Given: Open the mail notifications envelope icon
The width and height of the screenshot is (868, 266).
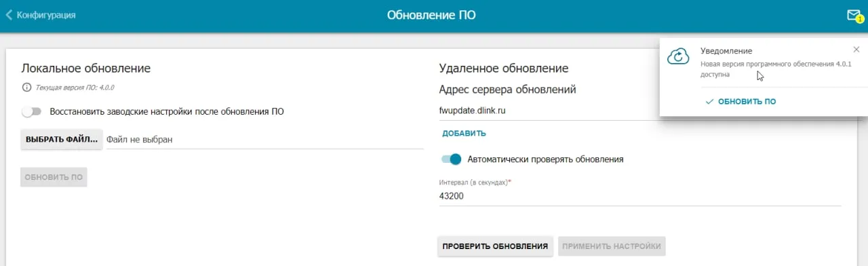Looking at the screenshot, I should point(852,15).
